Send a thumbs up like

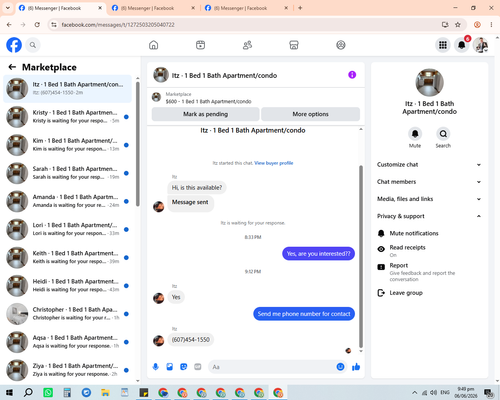pos(356,367)
